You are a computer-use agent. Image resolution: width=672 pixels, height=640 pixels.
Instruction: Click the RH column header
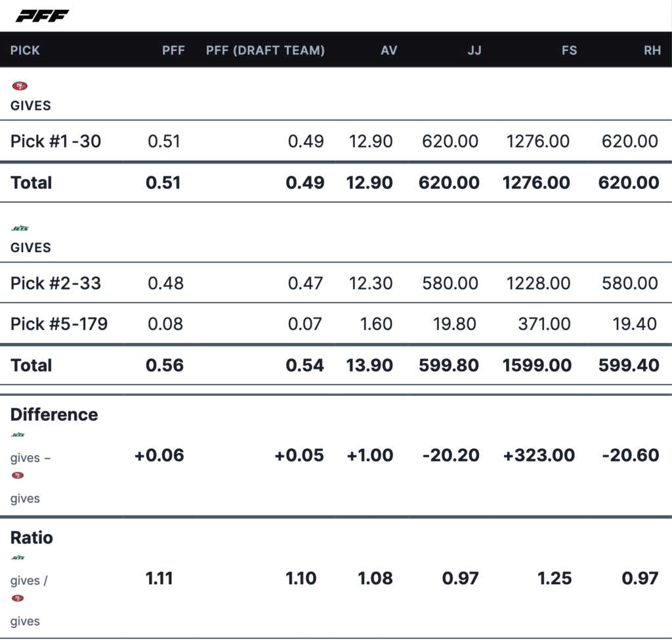[652, 51]
